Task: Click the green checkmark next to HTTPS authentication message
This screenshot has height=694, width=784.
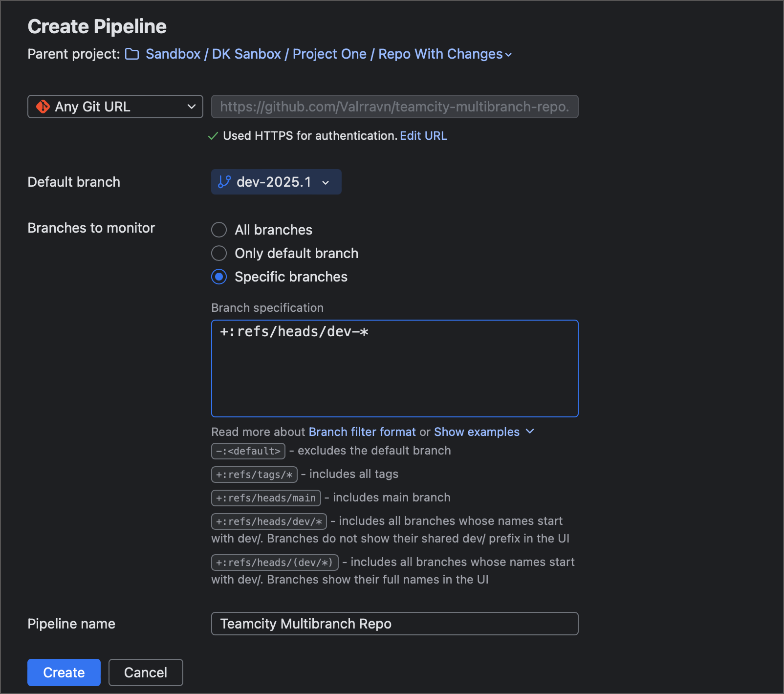Action: click(x=214, y=136)
